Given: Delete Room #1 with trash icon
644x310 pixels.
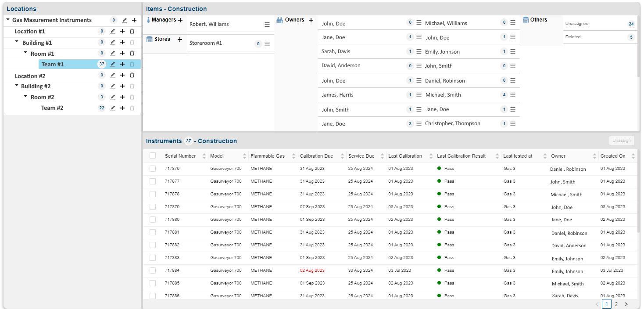Looking at the screenshot, I should (x=132, y=53).
